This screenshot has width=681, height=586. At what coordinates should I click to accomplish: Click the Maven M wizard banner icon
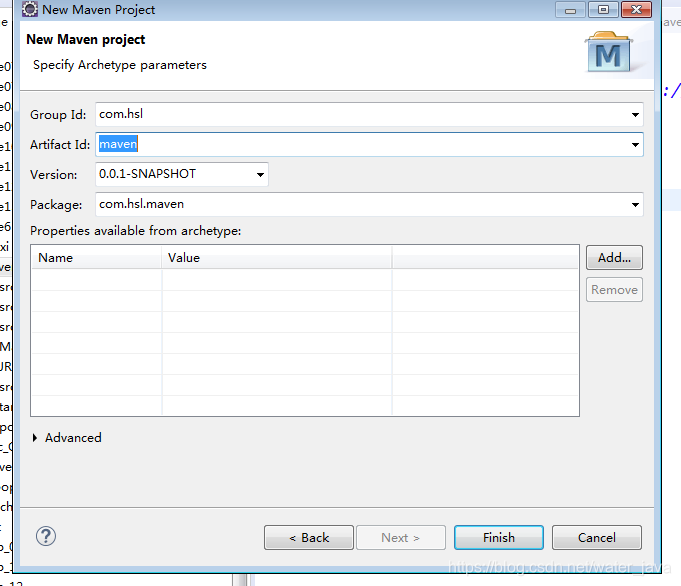(x=608, y=52)
